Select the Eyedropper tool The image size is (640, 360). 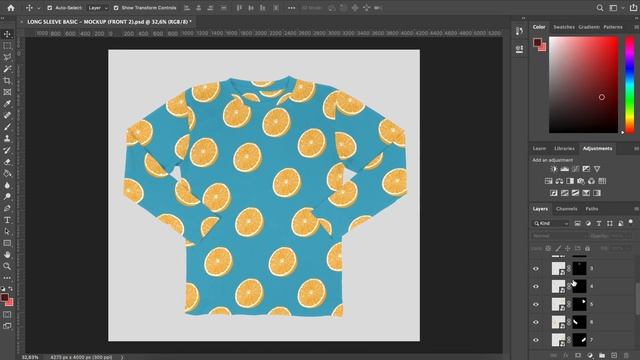click(7, 104)
